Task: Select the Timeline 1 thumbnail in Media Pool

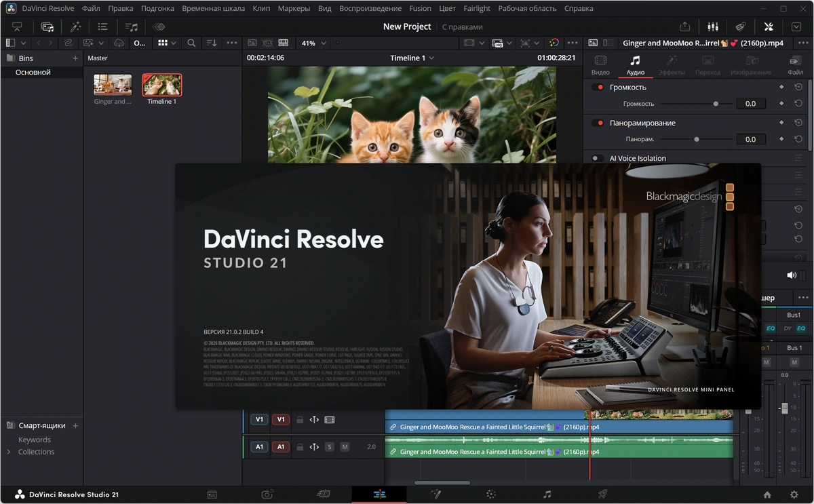Action: pos(162,84)
